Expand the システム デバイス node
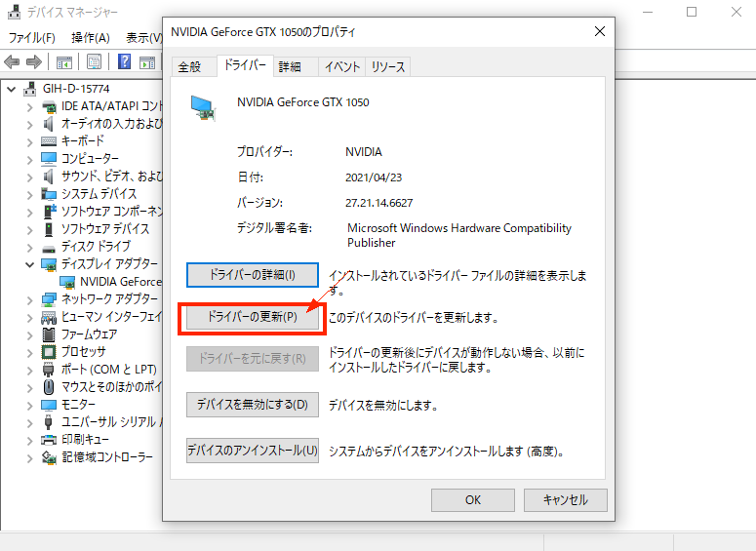 click(30, 195)
